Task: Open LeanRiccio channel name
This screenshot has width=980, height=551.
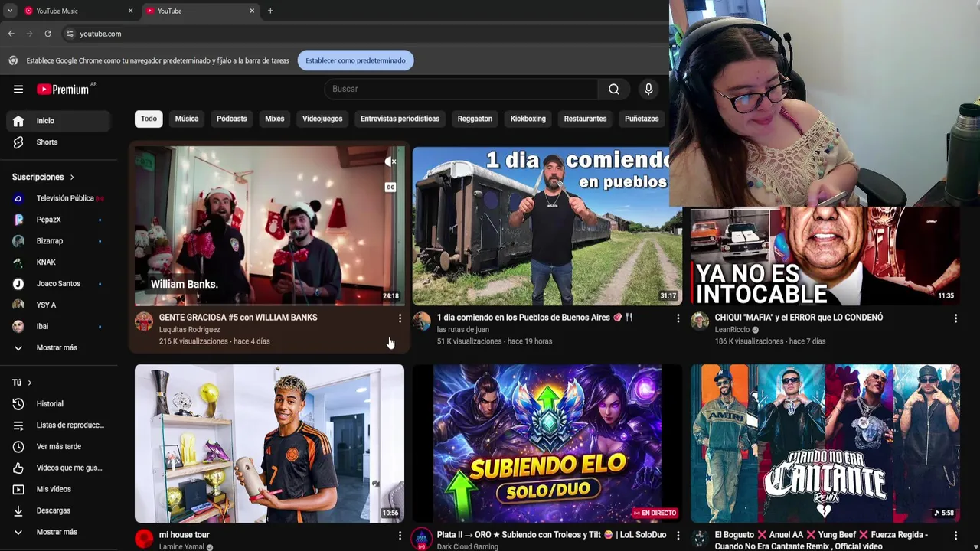Action: (x=733, y=330)
